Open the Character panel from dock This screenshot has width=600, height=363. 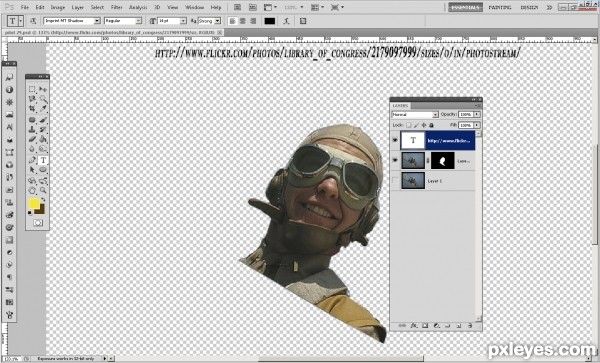(x=9, y=127)
